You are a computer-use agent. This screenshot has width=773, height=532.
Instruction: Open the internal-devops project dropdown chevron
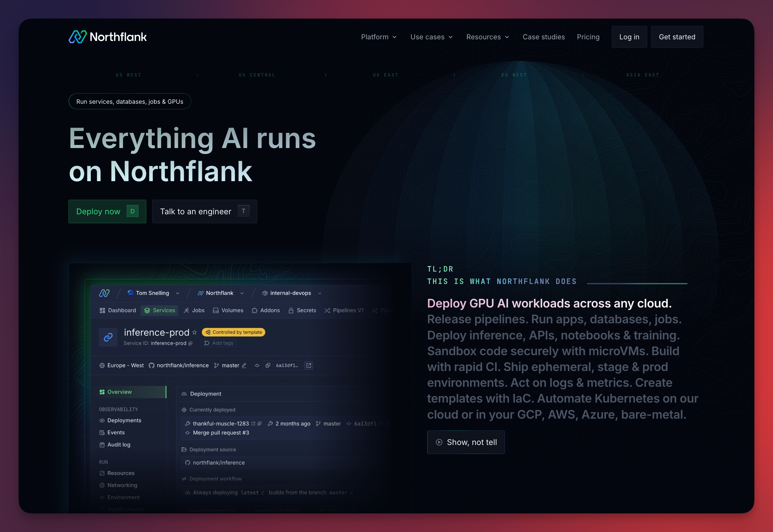pos(320,293)
